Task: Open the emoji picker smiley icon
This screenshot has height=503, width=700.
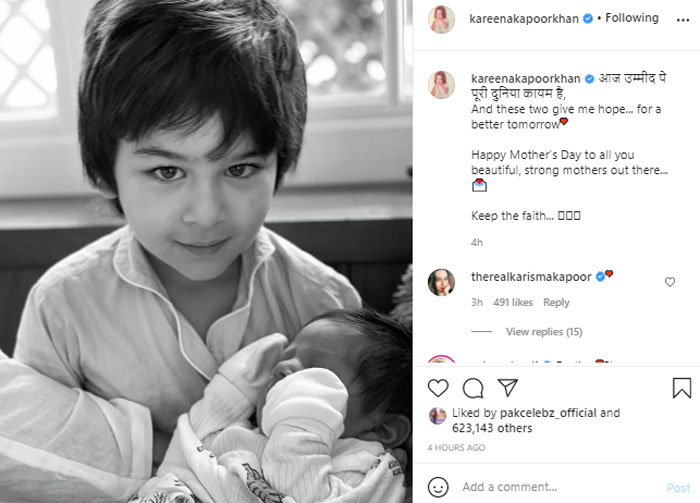Action: (438, 487)
